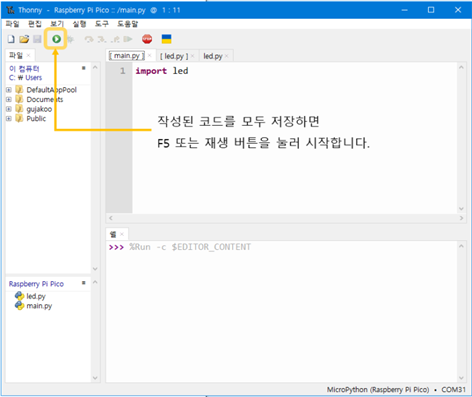Click line number 1 in gutter

click(123, 71)
